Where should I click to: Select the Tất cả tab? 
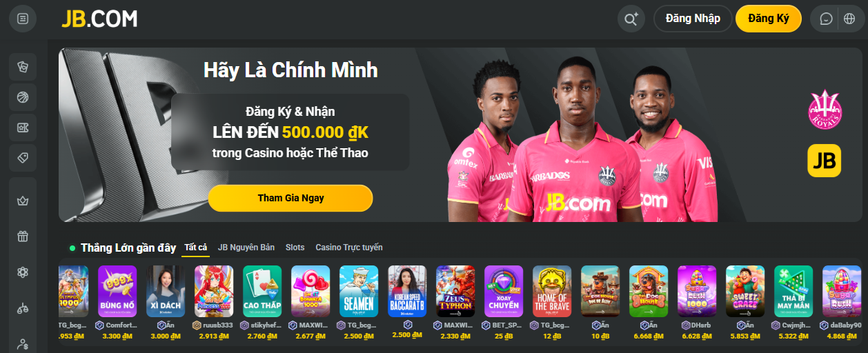196,248
